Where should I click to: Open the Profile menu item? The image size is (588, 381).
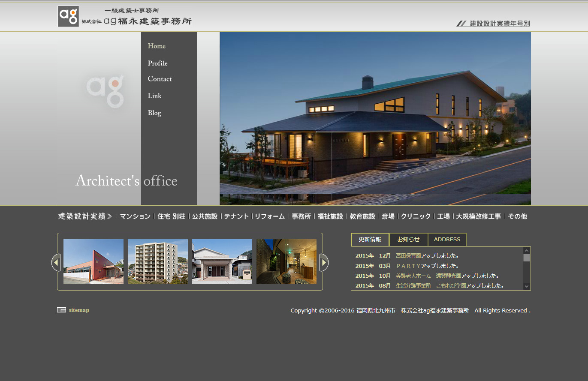pyautogui.click(x=157, y=63)
